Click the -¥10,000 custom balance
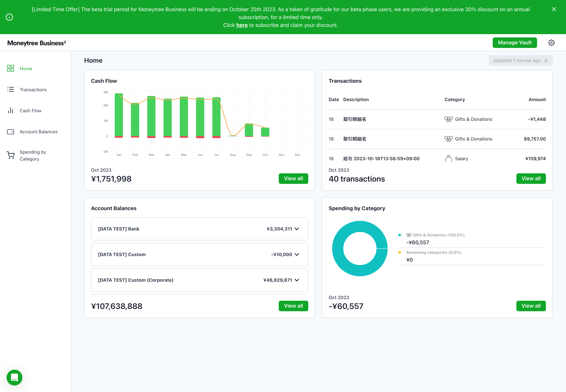 282,254
